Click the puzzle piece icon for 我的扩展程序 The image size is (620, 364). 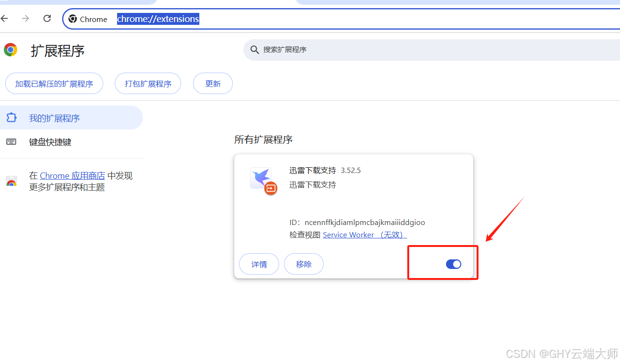(x=11, y=118)
